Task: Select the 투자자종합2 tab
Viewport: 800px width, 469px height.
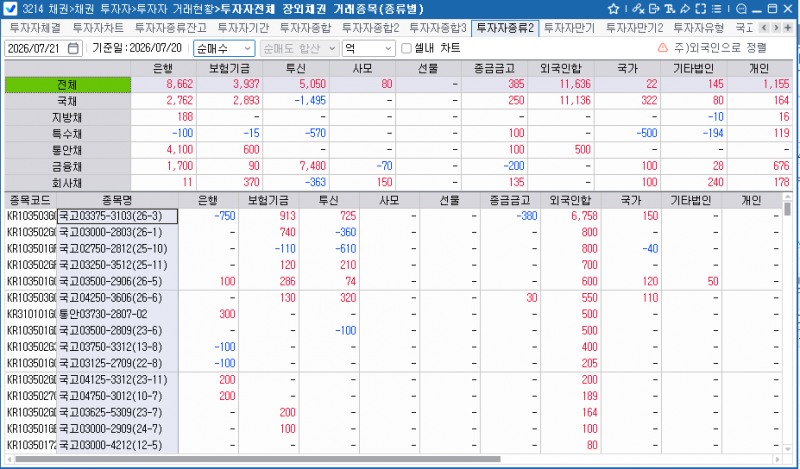Action: point(370,28)
